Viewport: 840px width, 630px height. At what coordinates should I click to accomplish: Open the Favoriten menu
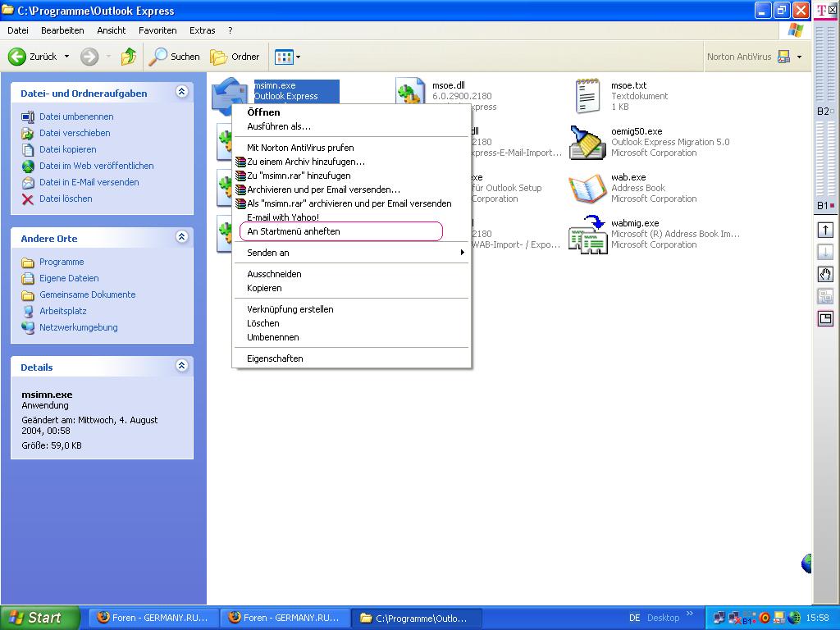157,30
